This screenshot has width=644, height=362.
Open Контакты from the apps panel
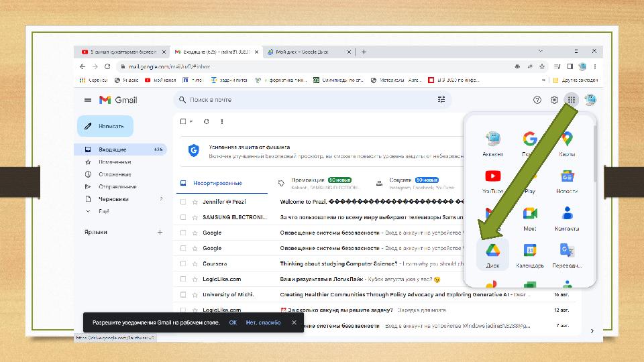(567, 218)
